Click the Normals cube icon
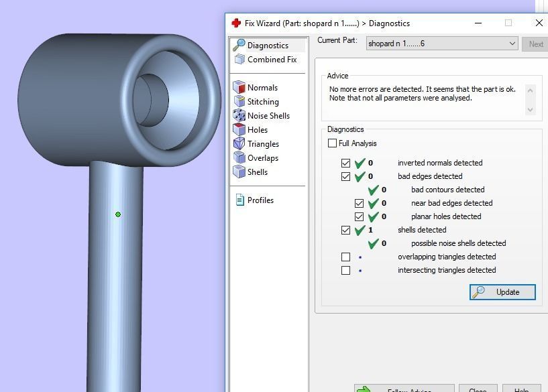Screen dimensions: 548x392 (x=239, y=87)
